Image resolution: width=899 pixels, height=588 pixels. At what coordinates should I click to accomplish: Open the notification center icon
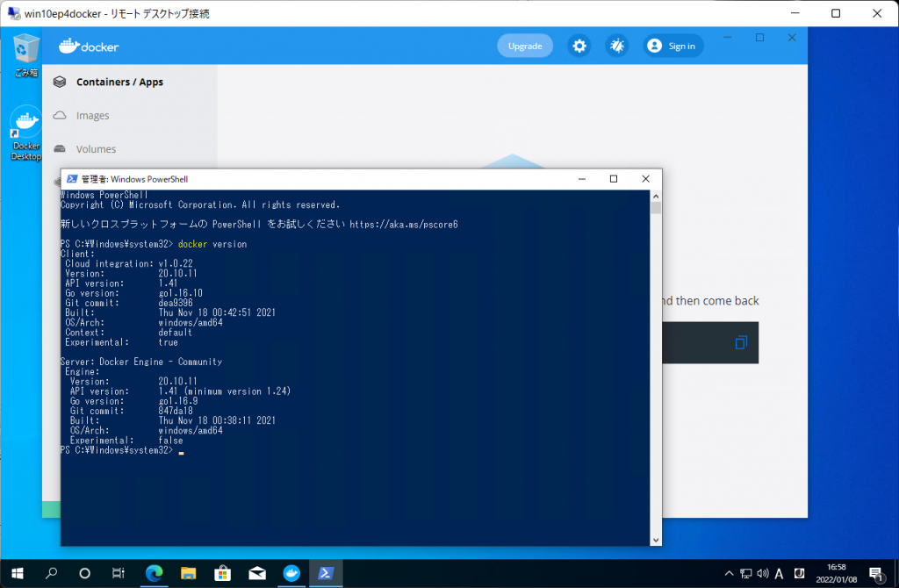pos(876,574)
